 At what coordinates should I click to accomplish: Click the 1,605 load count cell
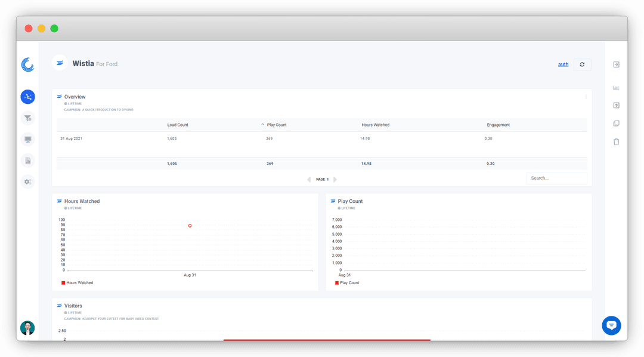172,139
